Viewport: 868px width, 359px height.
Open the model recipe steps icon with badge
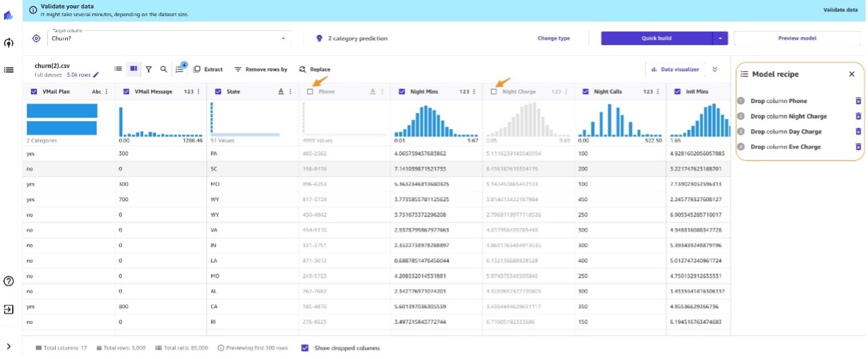click(x=180, y=68)
